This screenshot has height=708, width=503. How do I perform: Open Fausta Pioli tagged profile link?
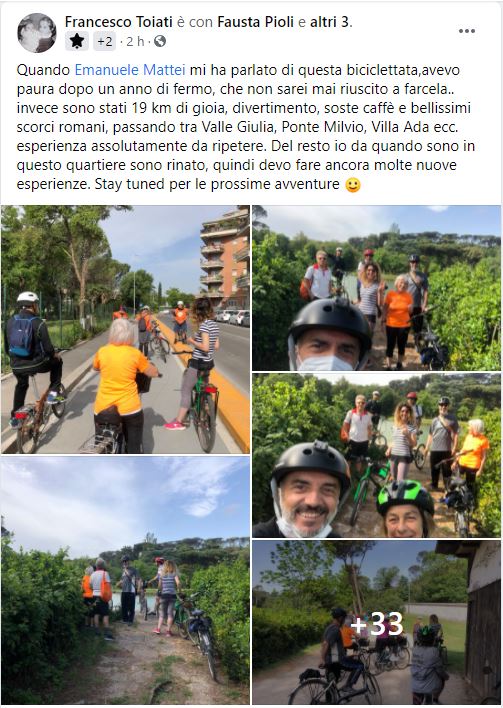(x=256, y=22)
